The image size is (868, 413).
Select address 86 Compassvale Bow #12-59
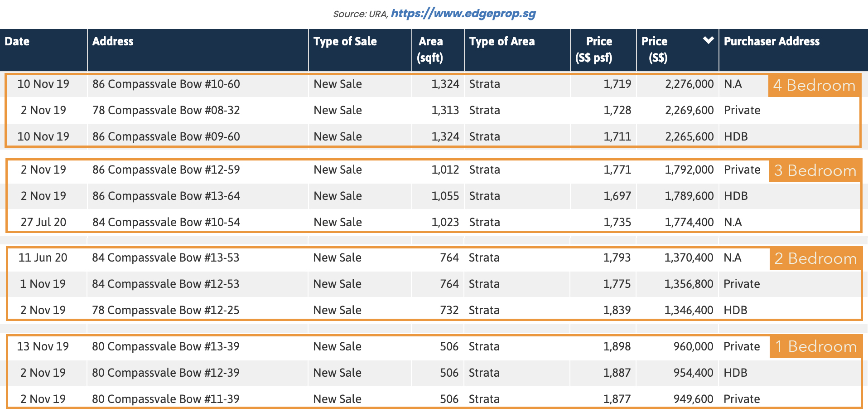pyautogui.click(x=166, y=170)
